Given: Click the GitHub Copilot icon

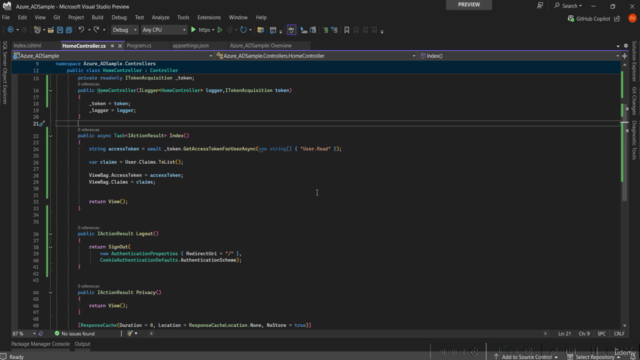Looking at the screenshot, I should [x=571, y=18].
